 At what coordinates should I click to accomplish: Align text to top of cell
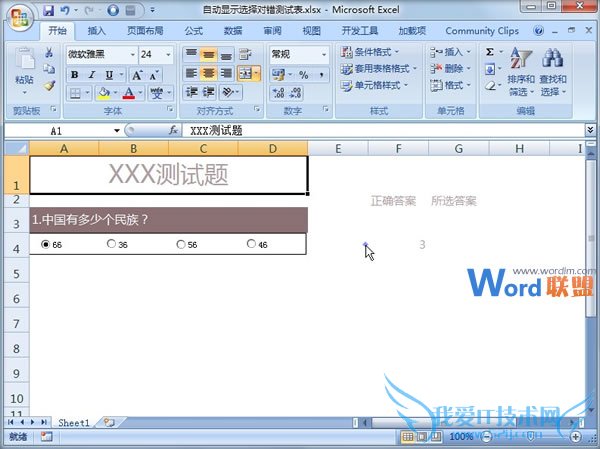(191, 54)
